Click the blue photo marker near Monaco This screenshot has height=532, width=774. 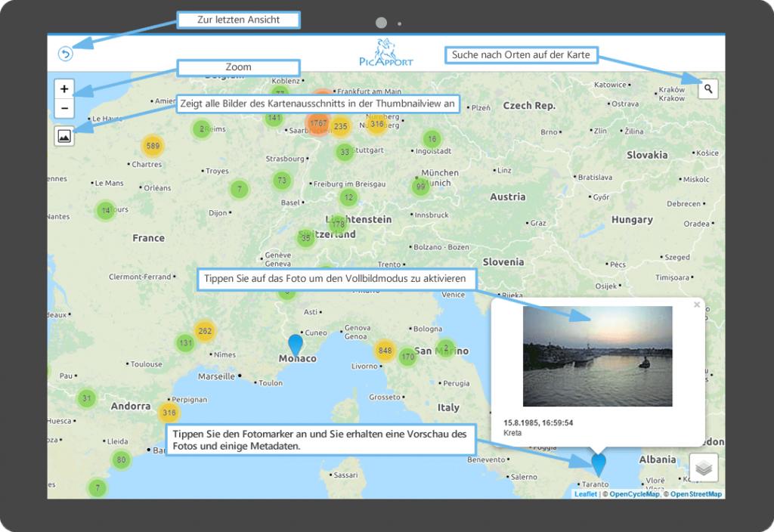[x=296, y=344]
